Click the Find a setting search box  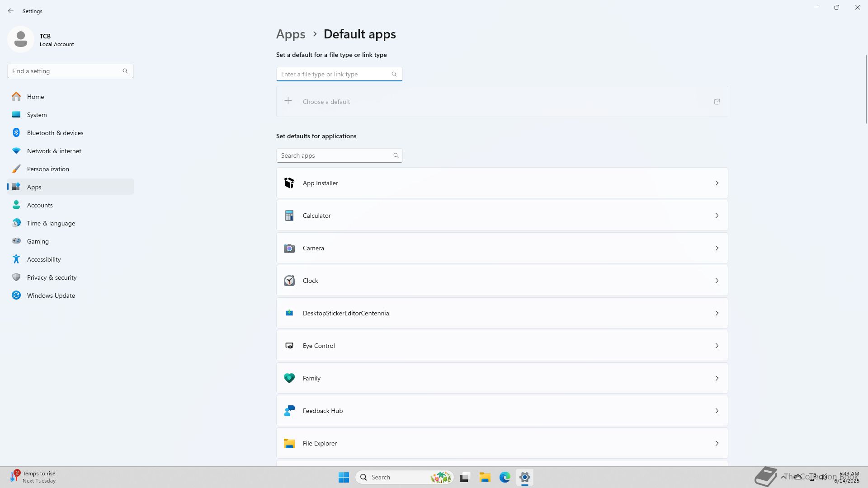coord(66,71)
